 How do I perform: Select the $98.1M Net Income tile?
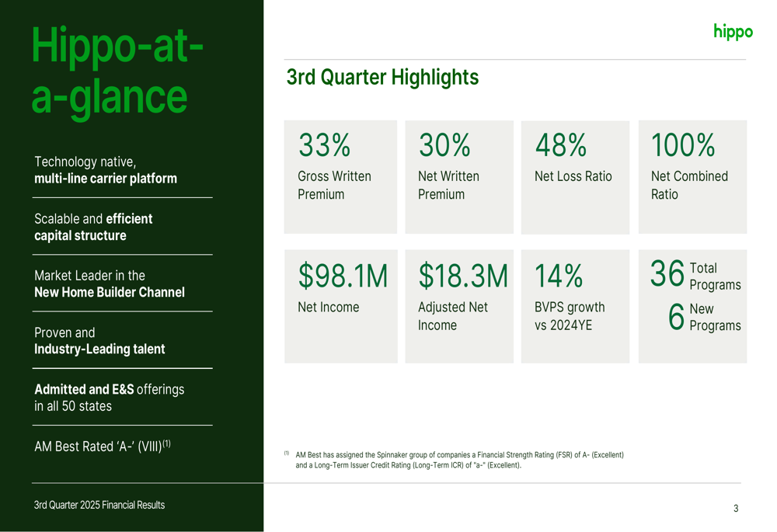pyautogui.click(x=340, y=306)
